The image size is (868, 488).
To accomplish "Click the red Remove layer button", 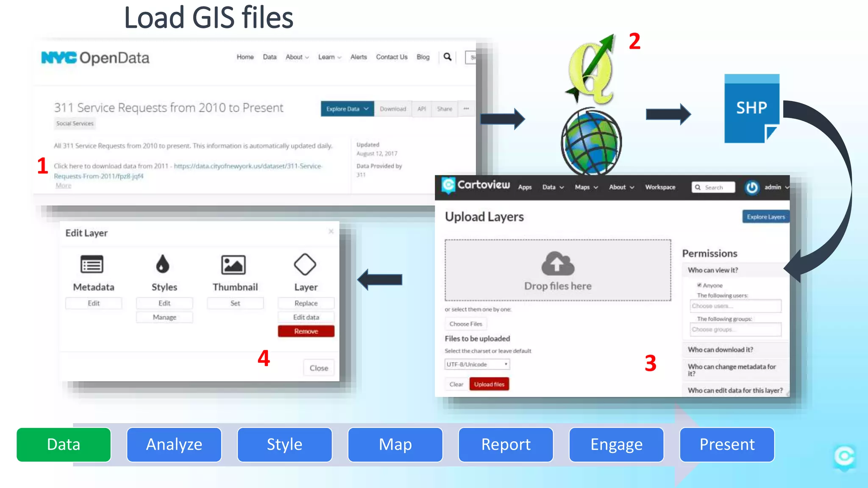I will (x=306, y=331).
